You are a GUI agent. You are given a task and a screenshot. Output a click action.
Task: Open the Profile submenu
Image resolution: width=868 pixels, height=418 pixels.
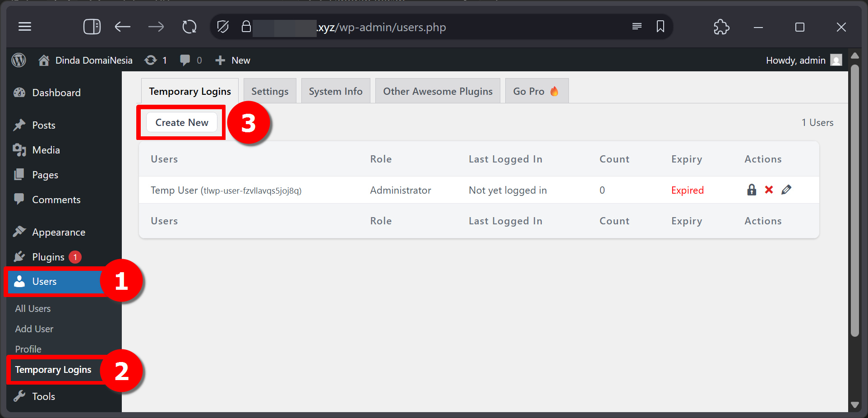pos(28,349)
